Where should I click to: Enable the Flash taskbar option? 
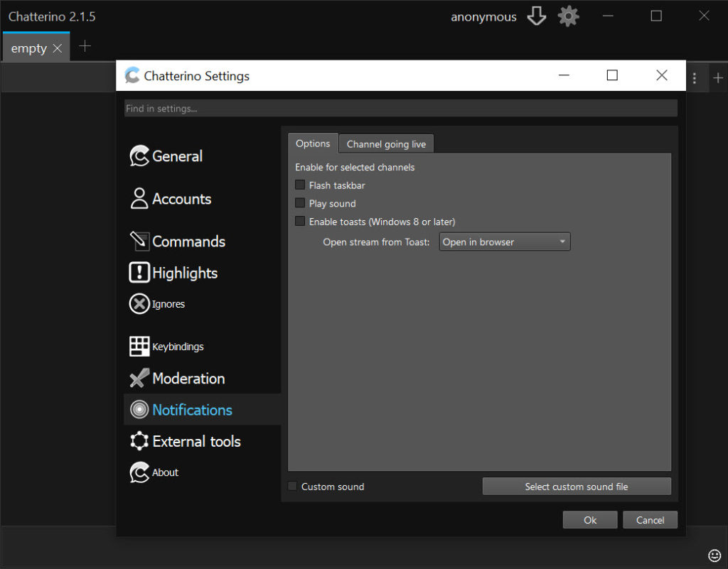[300, 185]
